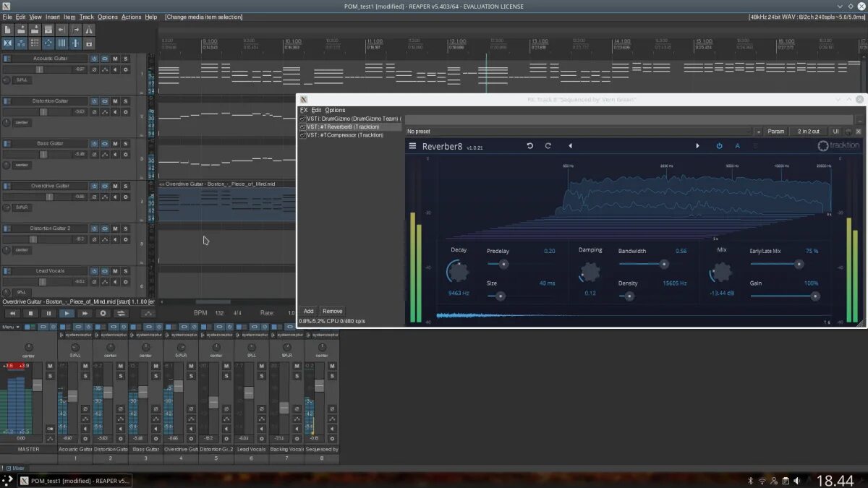
Task: Click the Open project toolbar icon
Action: click(x=21, y=30)
